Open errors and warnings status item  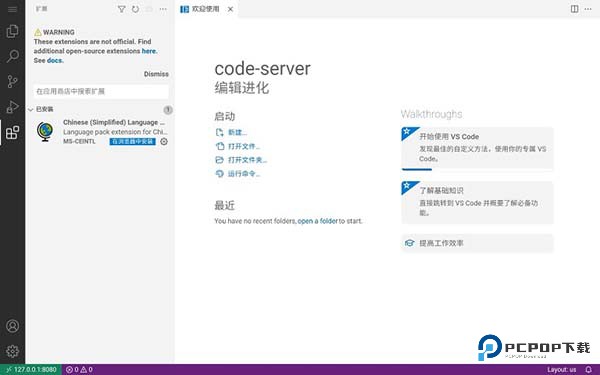pos(79,370)
